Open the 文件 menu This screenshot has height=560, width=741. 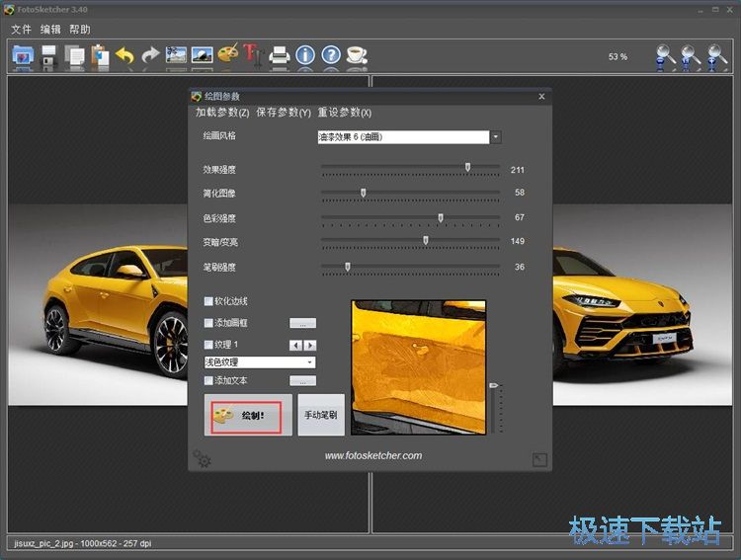(21, 30)
